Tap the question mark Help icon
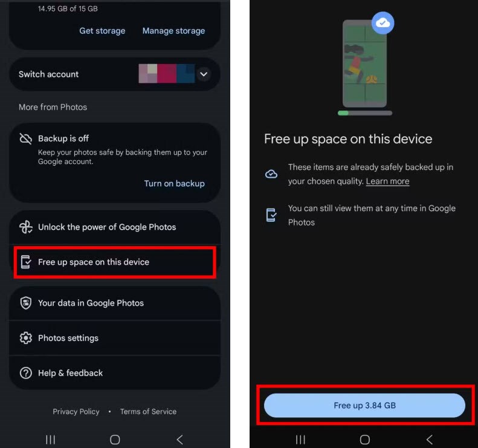 (25, 373)
